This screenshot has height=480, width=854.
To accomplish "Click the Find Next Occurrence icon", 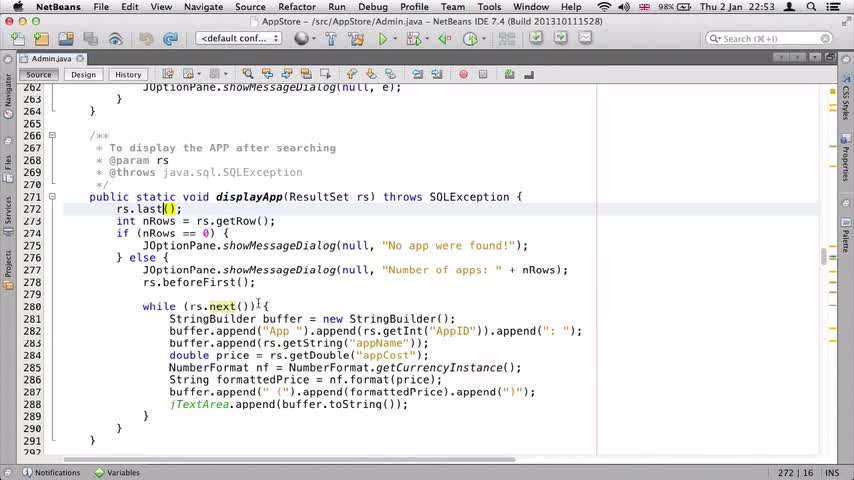I will 286,74.
